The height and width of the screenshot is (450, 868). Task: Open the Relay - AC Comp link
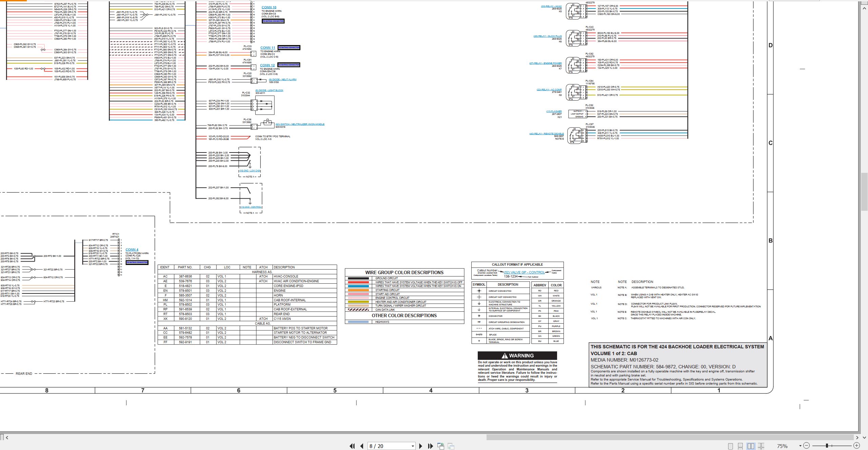pyautogui.click(x=549, y=90)
